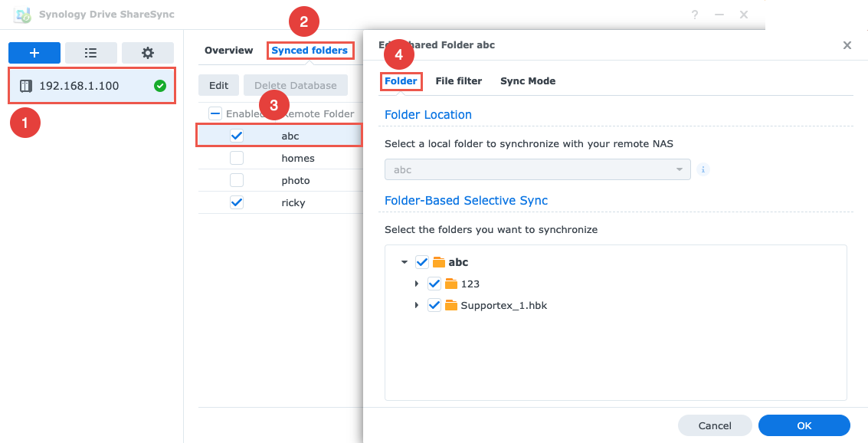The width and height of the screenshot is (868, 443).
Task: Close the Edit Shared Folder dialog
Action: pyautogui.click(x=847, y=45)
